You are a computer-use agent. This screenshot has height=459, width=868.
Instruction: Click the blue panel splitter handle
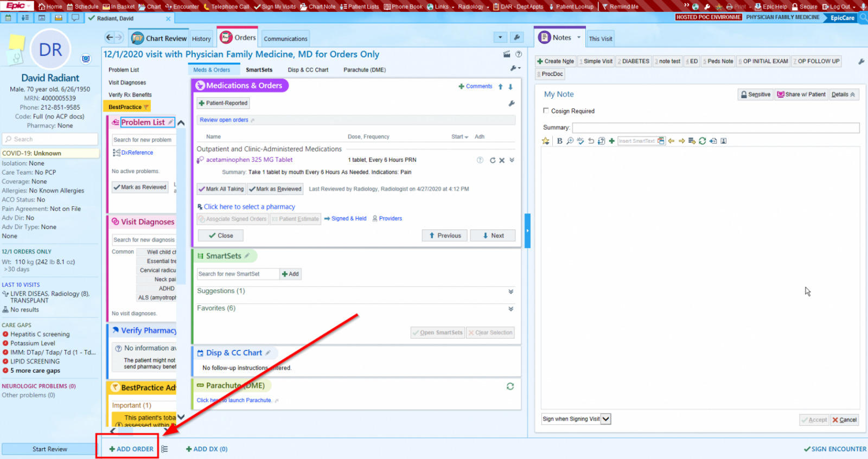pos(527,231)
